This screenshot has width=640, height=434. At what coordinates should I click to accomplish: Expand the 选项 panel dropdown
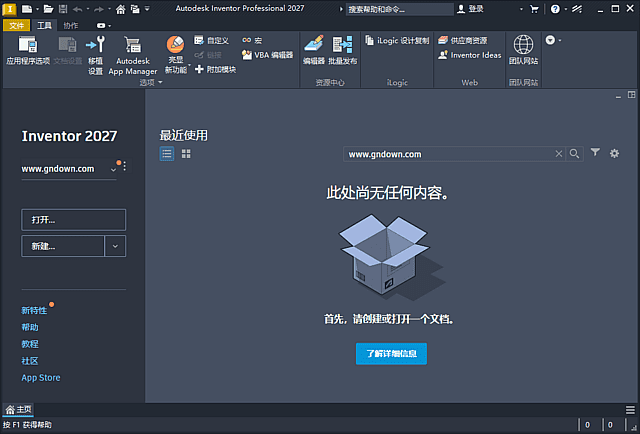(x=160, y=83)
